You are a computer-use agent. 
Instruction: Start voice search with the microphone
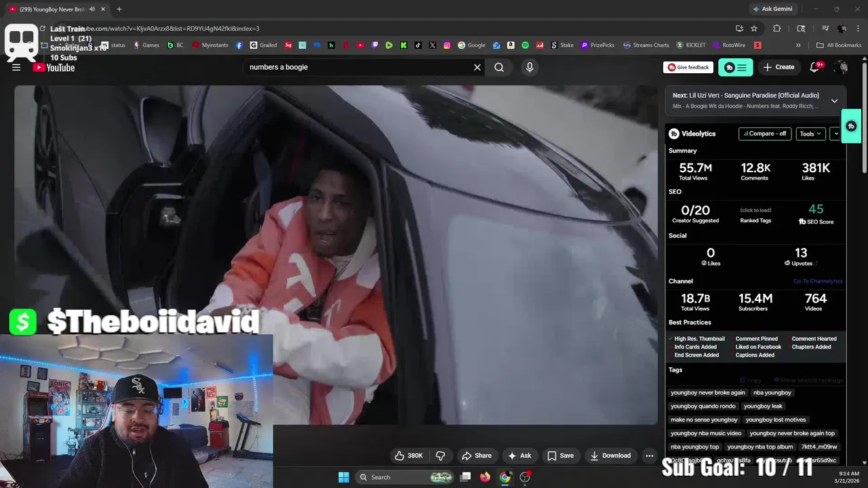pyautogui.click(x=530, y=67)
